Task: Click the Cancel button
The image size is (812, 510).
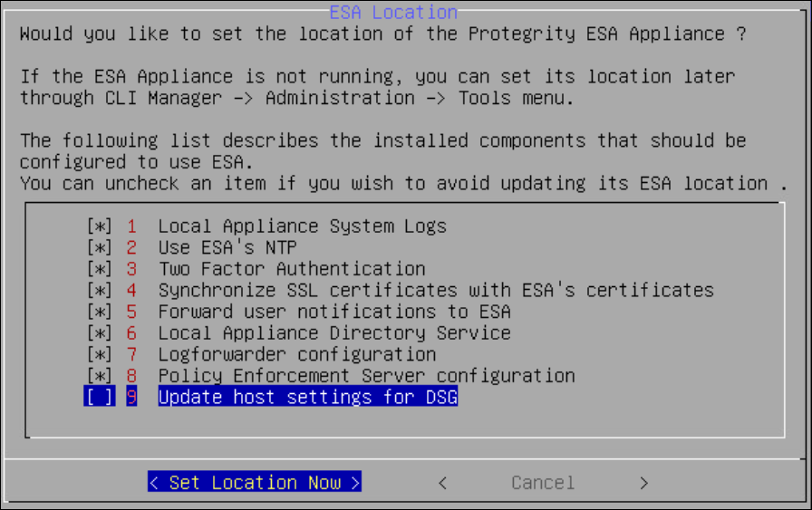Action: [543, 483]
